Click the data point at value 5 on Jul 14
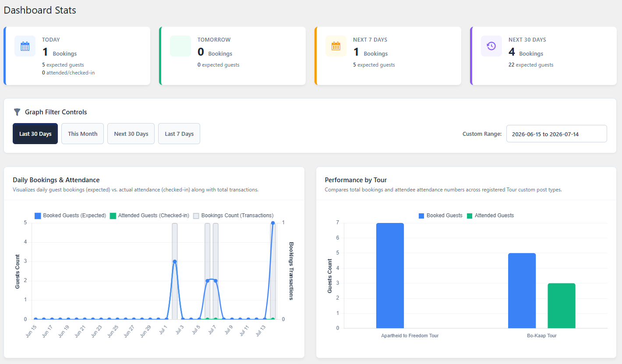 point(273,223)
